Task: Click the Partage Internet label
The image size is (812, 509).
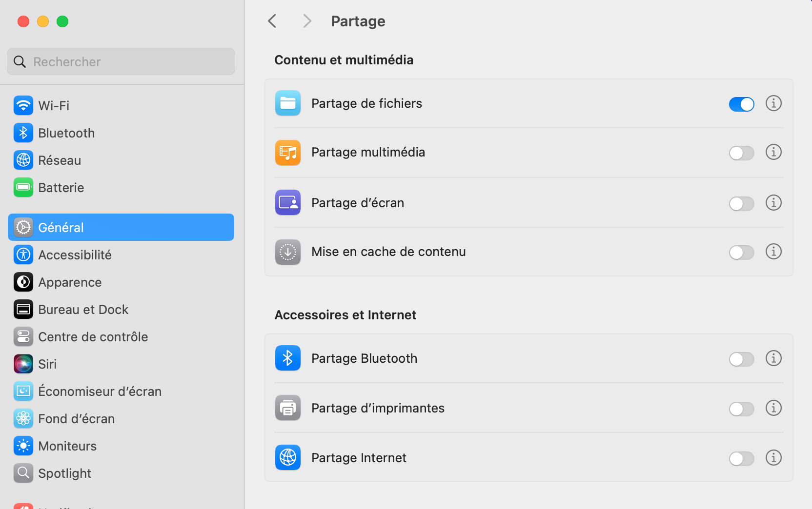Action: point(359,458)
